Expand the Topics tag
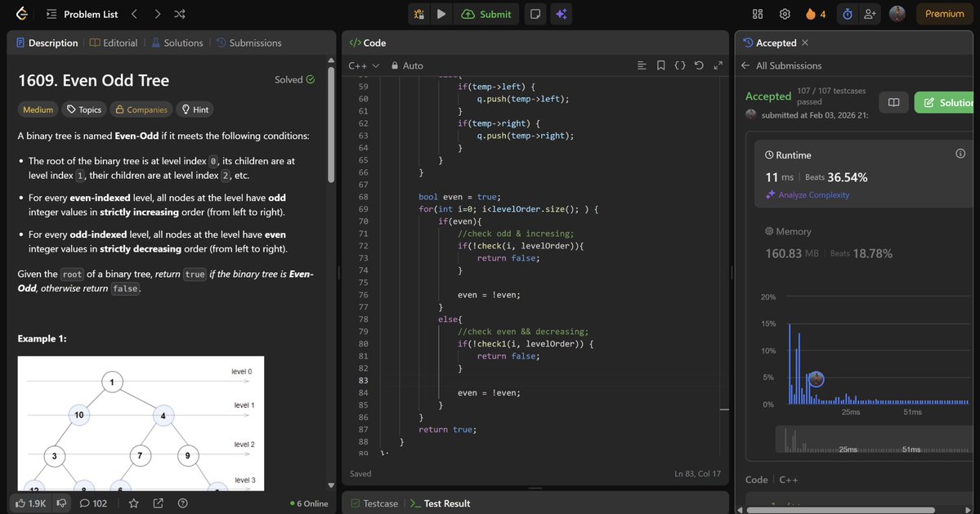This screenshot has height=514, width=980. point(83,110)
